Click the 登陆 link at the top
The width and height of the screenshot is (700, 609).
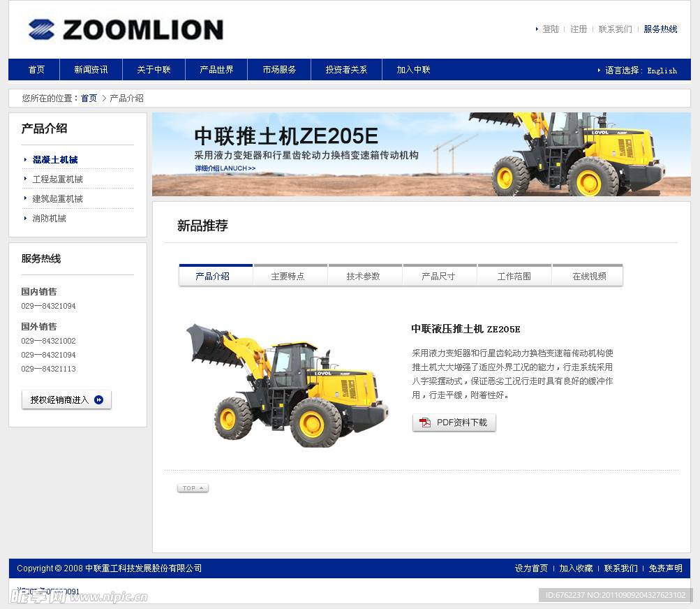click(551, 29)
